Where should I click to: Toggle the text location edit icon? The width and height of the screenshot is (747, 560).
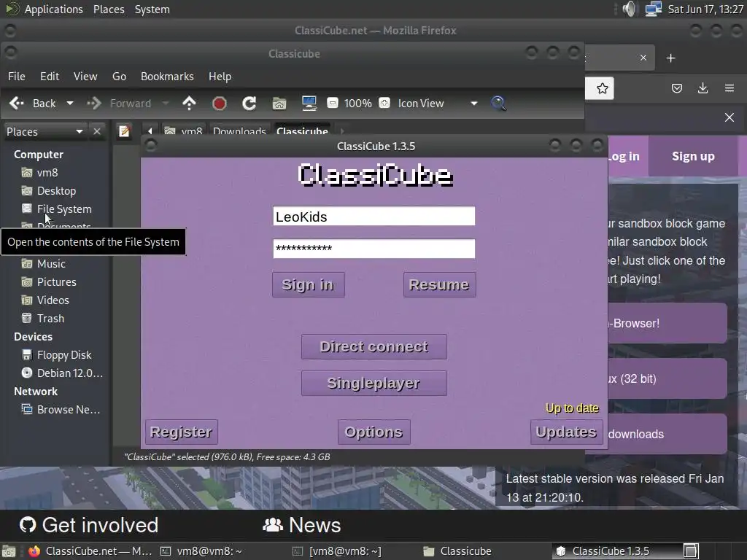tap(124, 131)
